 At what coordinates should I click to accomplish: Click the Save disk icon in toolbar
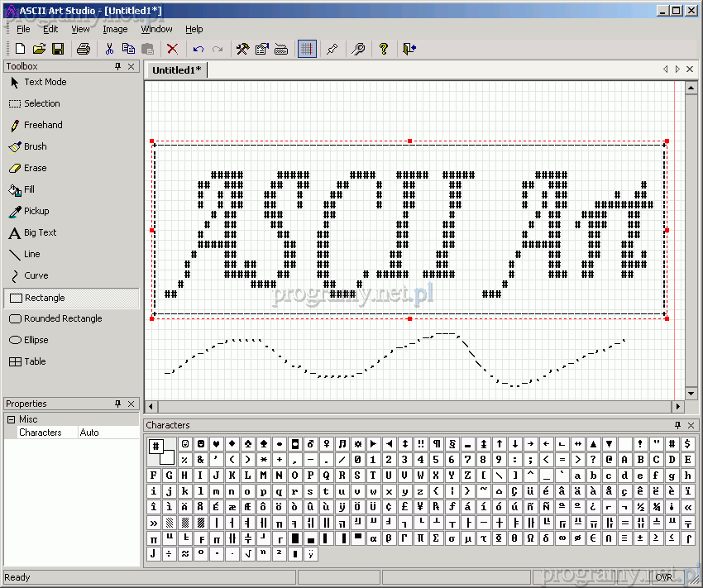pos(58,50)
